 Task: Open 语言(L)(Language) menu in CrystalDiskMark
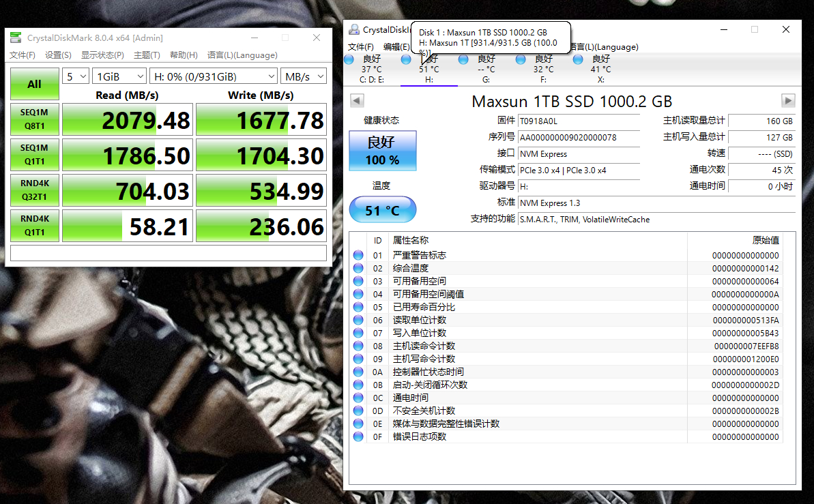[x=242, y=55]
